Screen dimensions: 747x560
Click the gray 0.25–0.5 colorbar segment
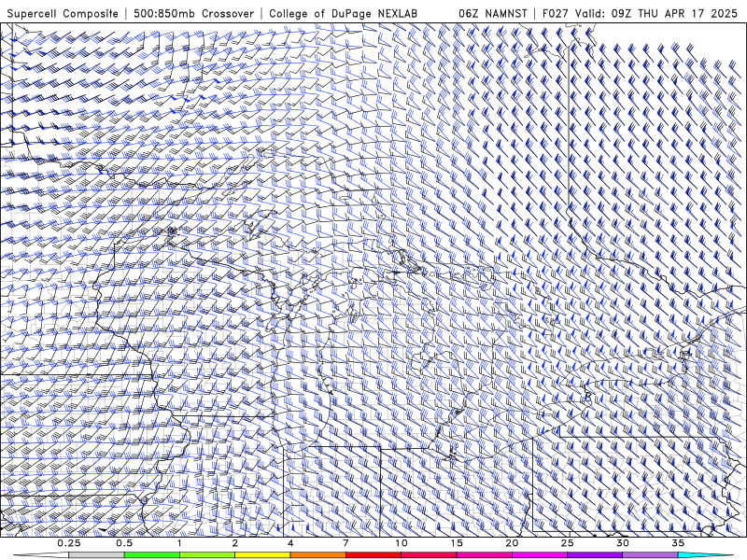[x=96, y=555]
